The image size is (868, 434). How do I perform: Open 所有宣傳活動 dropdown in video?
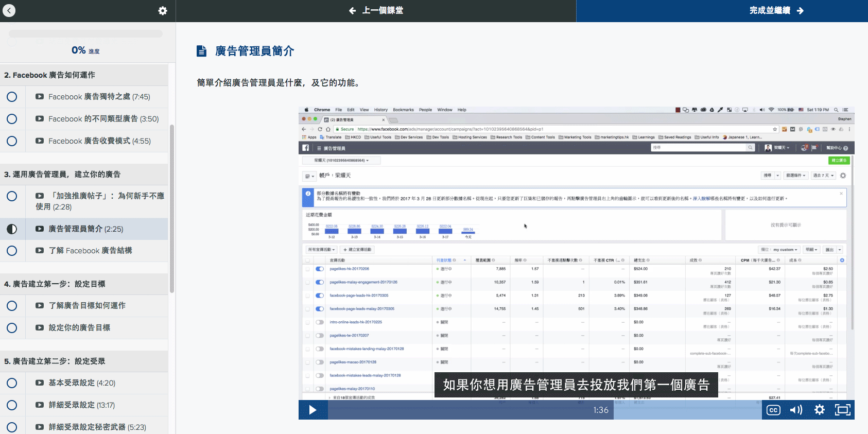(322, 250)
